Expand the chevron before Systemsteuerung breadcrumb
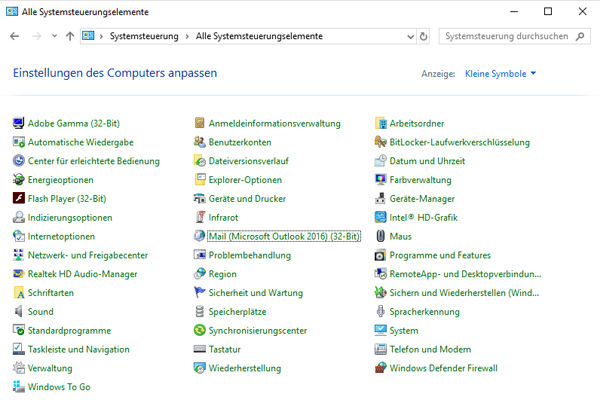This screenshot has width=600, height=415. coord(101,36)
